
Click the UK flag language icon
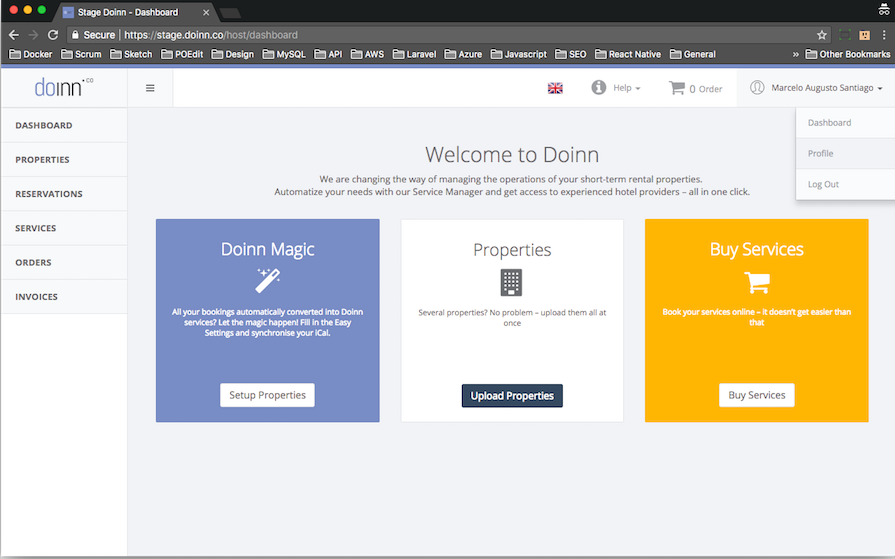point(555,88)
